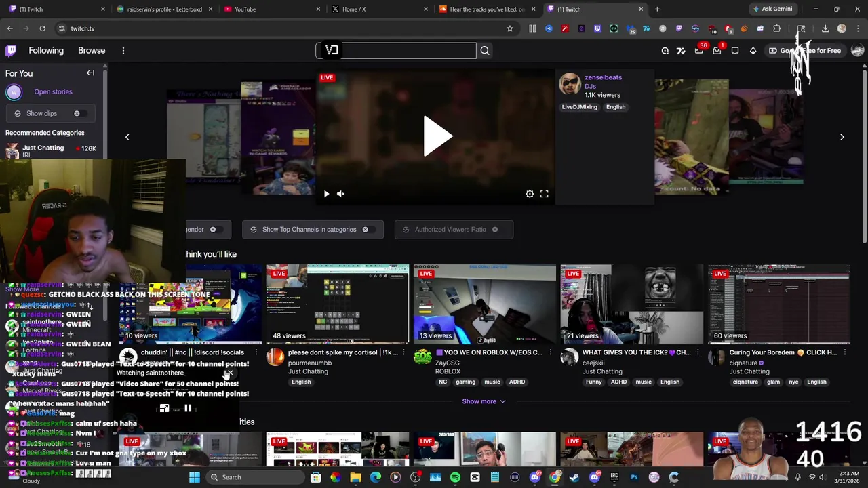Open Chrome downloads icon

825,28
